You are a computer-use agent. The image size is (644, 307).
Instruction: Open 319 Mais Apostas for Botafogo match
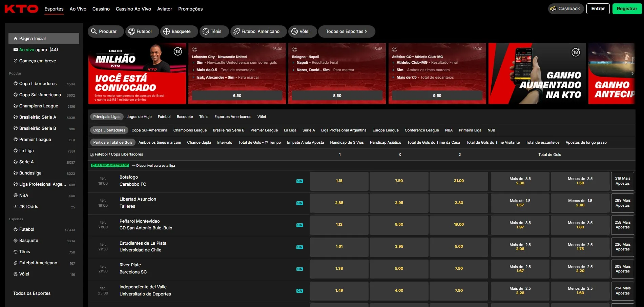coord(622,181)
